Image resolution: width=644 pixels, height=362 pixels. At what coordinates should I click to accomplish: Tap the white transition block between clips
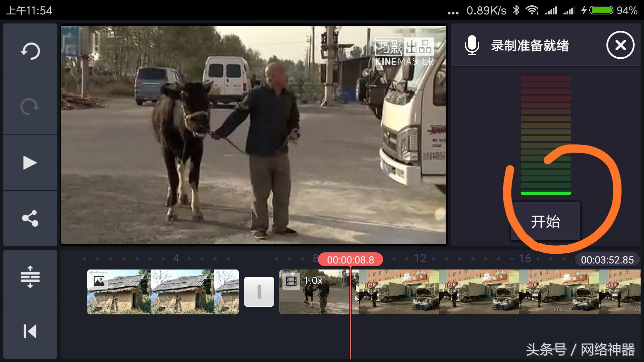(259, 292)
